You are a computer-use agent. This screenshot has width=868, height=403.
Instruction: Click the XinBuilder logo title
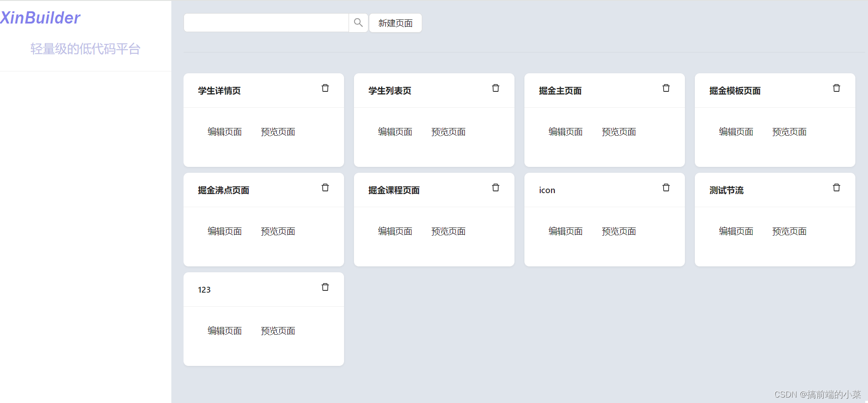click(x=40, y=18)
